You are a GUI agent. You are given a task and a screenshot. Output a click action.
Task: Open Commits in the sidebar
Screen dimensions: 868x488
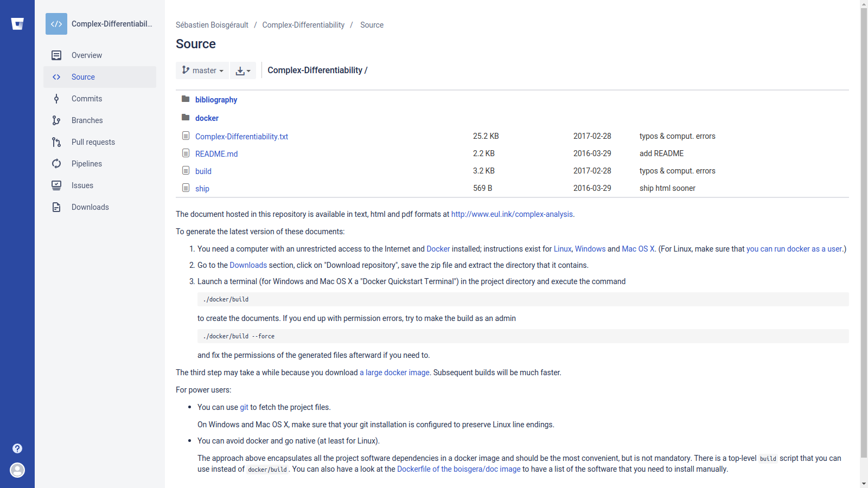click(100, 99)
